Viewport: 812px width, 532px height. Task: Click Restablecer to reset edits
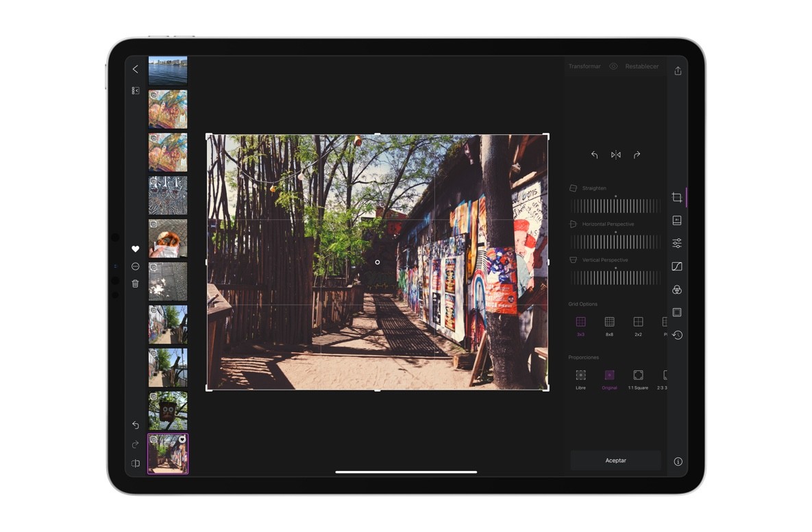point(642,66)
